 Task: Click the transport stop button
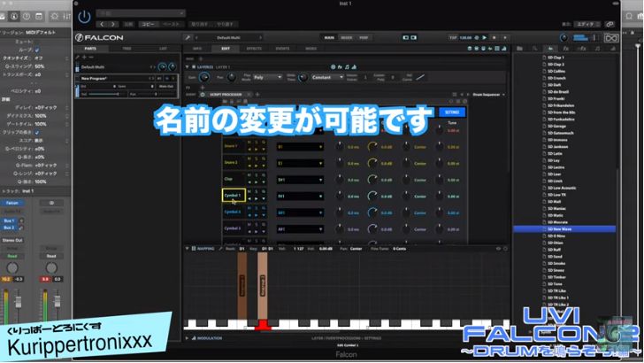[494, 38]
